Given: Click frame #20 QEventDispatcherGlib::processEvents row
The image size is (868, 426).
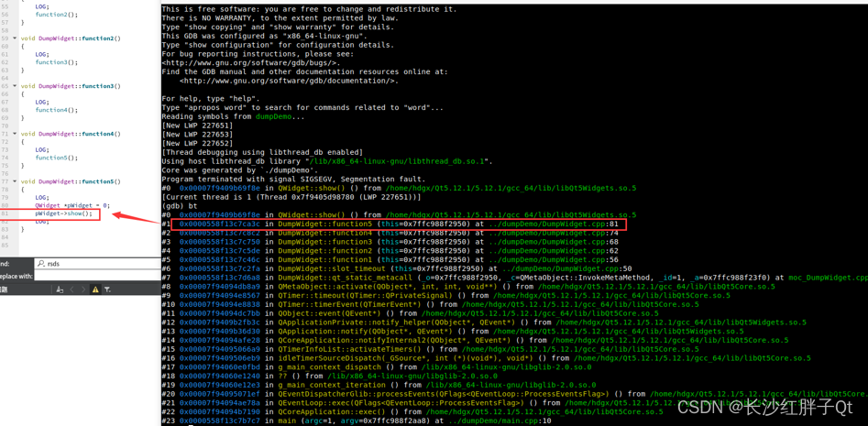Looking at the screenshot, I should [x=515, y=393].
